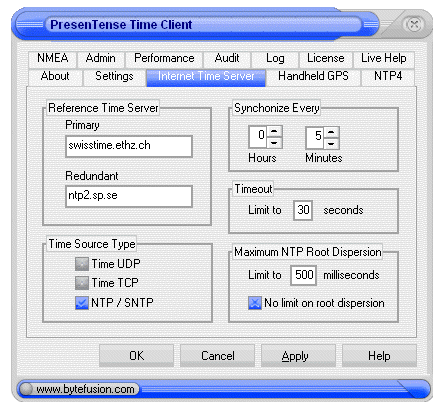Screen dimensions: 443x416
Task: Decrease the Minutes spinner value
Action: (331, 144)
